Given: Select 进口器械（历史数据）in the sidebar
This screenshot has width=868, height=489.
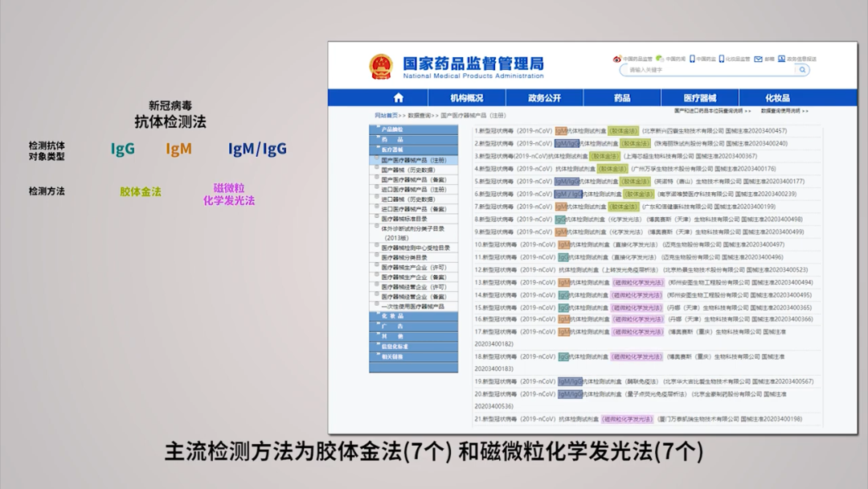Looking at the screenshot, I should pyautogui.click(x=408, y=199).
